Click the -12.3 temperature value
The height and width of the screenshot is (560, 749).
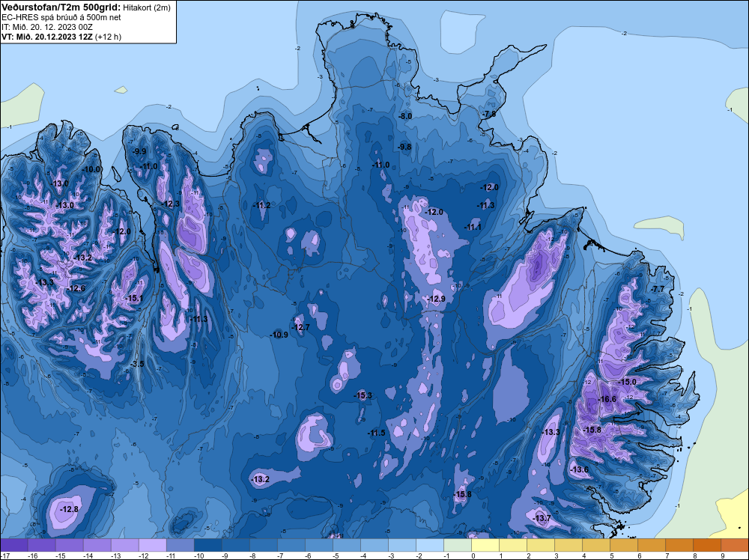(171, 204)
